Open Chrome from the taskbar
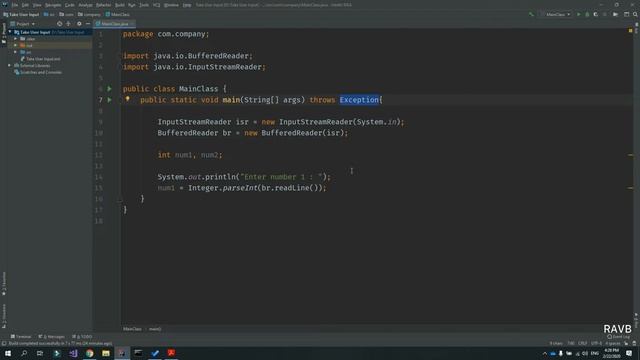The image size is (640, 360). point(89,353)
